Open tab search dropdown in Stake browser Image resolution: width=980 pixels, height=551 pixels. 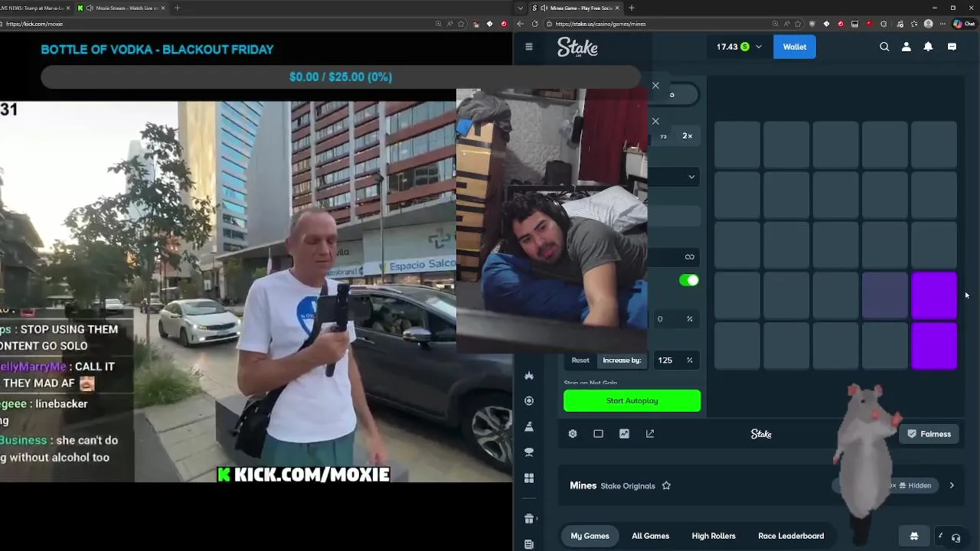tap(521, 8)
